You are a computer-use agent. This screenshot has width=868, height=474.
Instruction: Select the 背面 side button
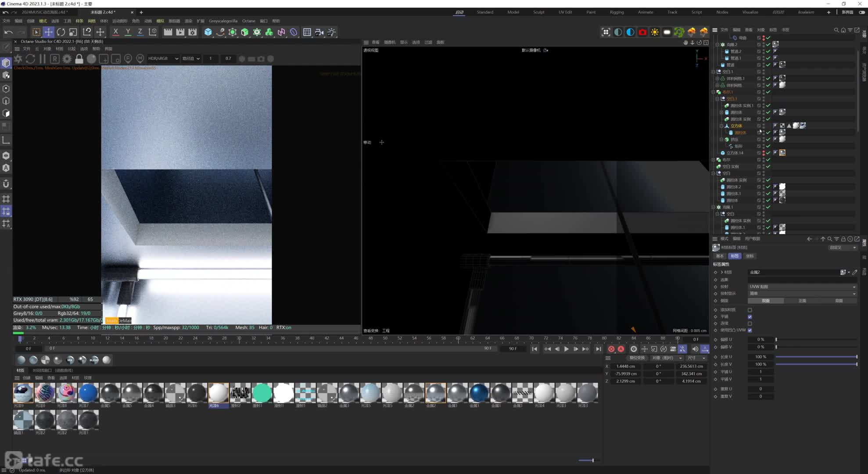839,301
